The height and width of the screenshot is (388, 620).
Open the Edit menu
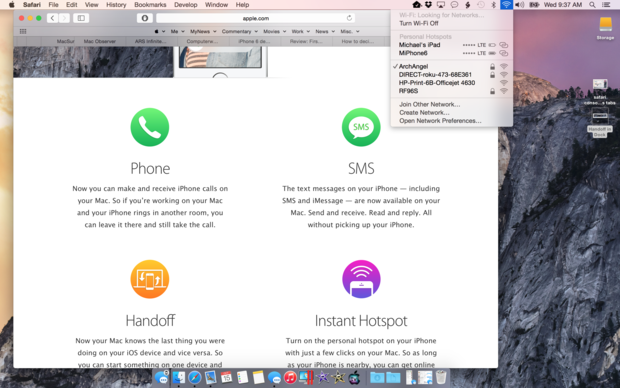pos(72,5)
